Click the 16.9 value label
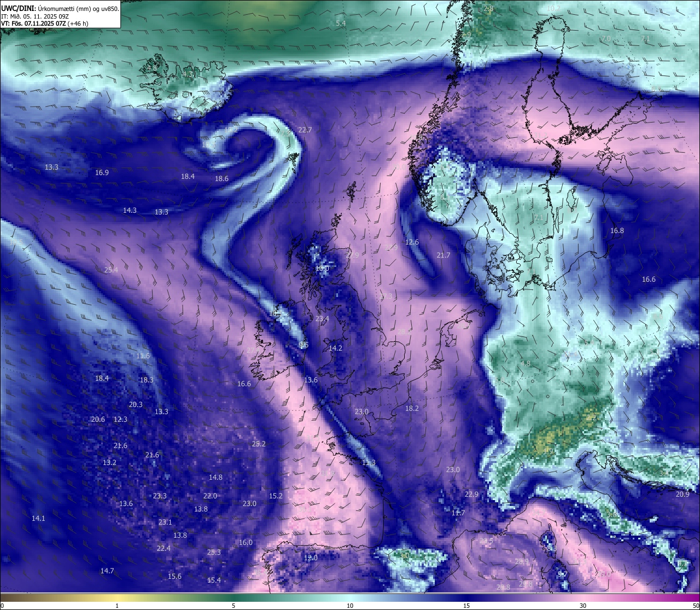The image size is (700, 610). (x=102, y=172)
